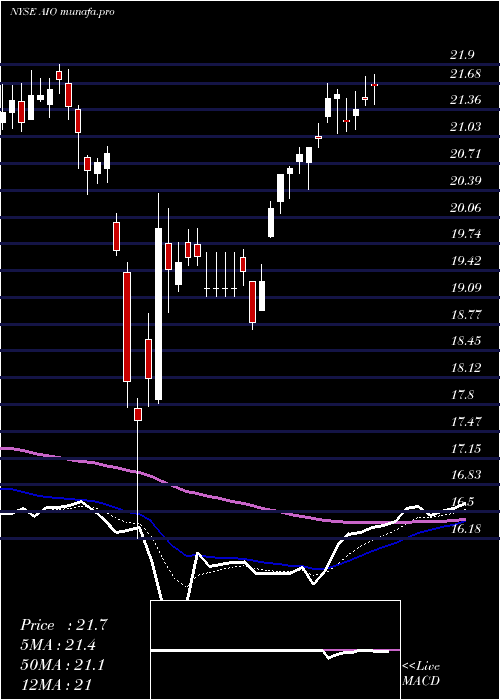Screen dimensions: 500x700
Task: Click the 19.42 price axis label
Action: 466,261
